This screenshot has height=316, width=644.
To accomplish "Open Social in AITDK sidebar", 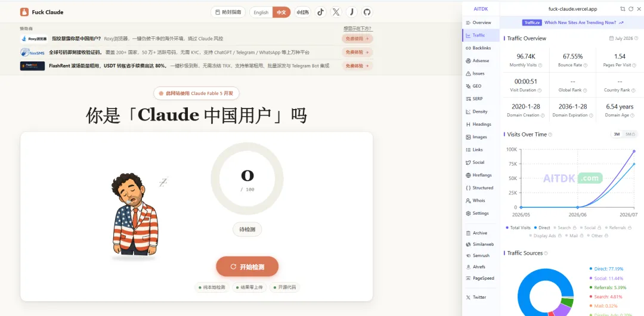I will pyautogui.click(x=481, y=163).
